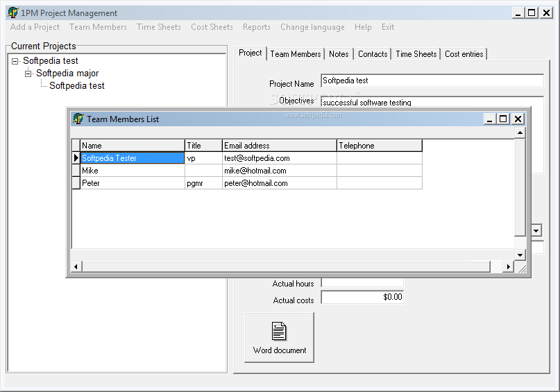Open the Change language menu
560x392 pixels.
click(312, 27)
